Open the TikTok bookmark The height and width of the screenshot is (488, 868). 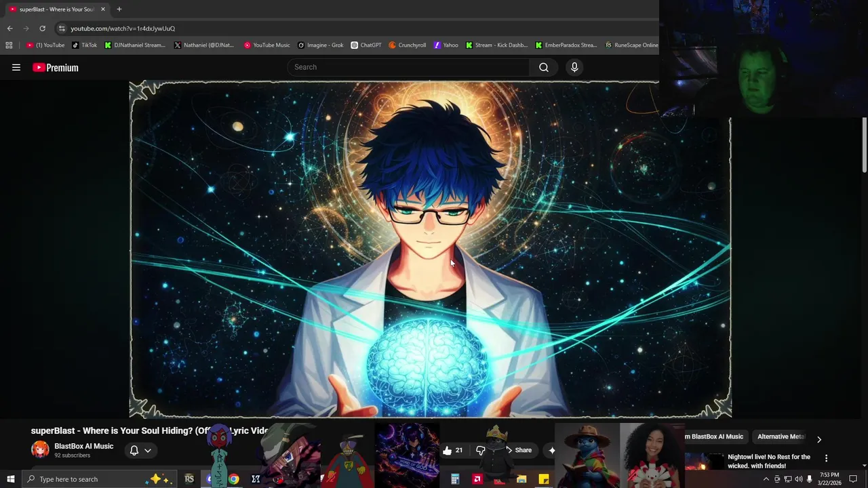[x=85, y=45]
